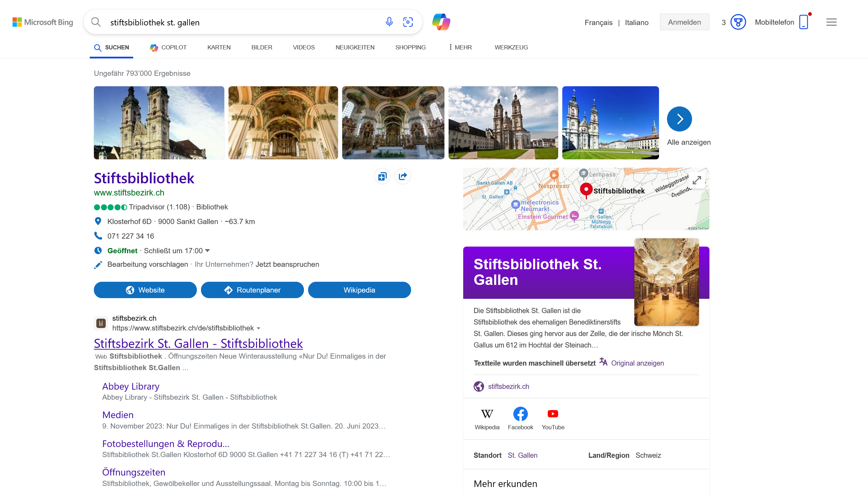868x495 pixels.
Task: Expand the stiftsbezirk.ch URL dropdown arrow
Action: [258, 328]
